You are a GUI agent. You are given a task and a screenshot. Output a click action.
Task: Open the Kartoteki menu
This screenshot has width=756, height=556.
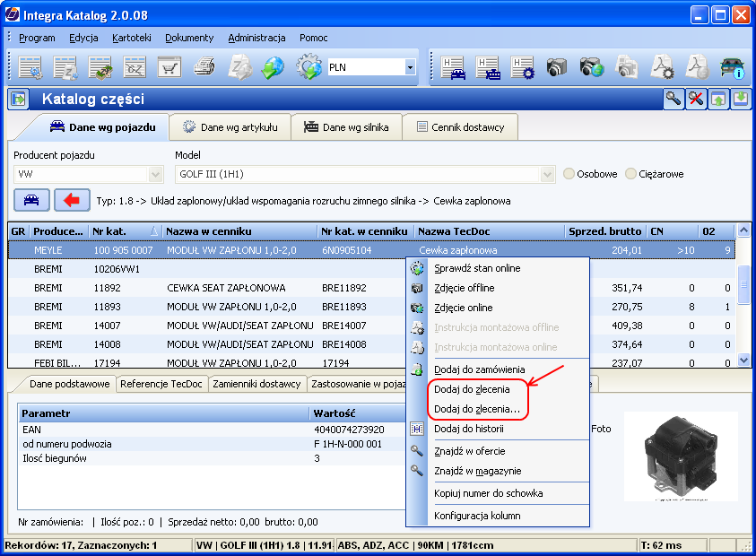pos(132,38)
